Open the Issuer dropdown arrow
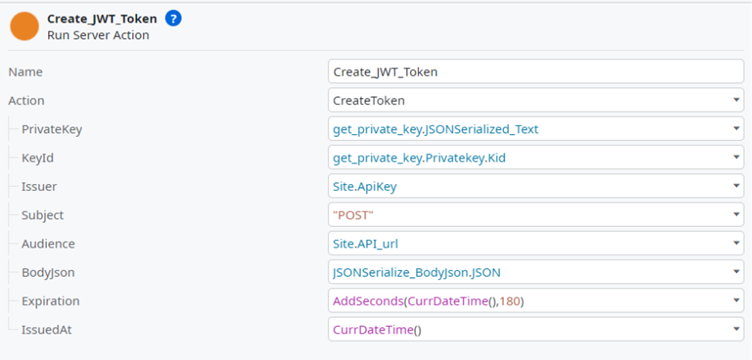Screen dimensions: 752x360 736,186
